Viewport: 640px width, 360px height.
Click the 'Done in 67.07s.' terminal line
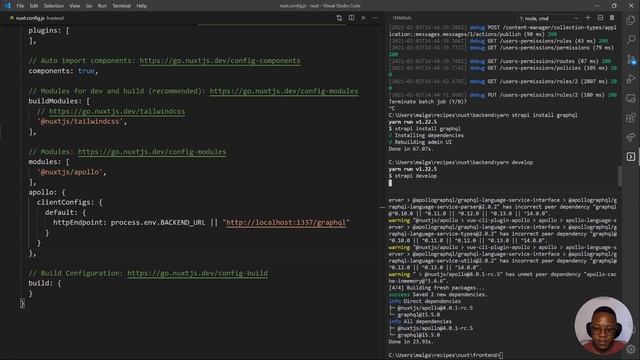point(411,149)
